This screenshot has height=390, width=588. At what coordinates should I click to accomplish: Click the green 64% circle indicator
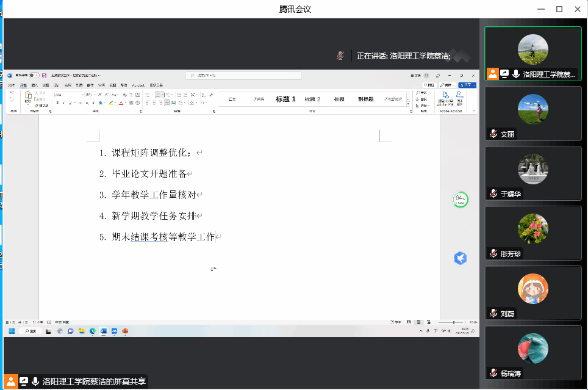tap(460, 199)
